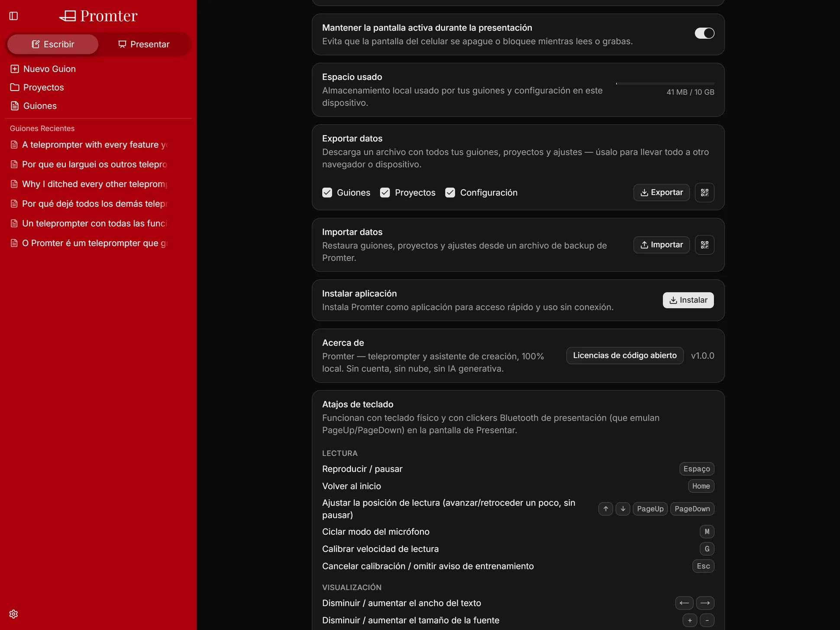Open Licencias de código abierto
The width and height of the screenshot is (840, 630).
pos(624,356)
